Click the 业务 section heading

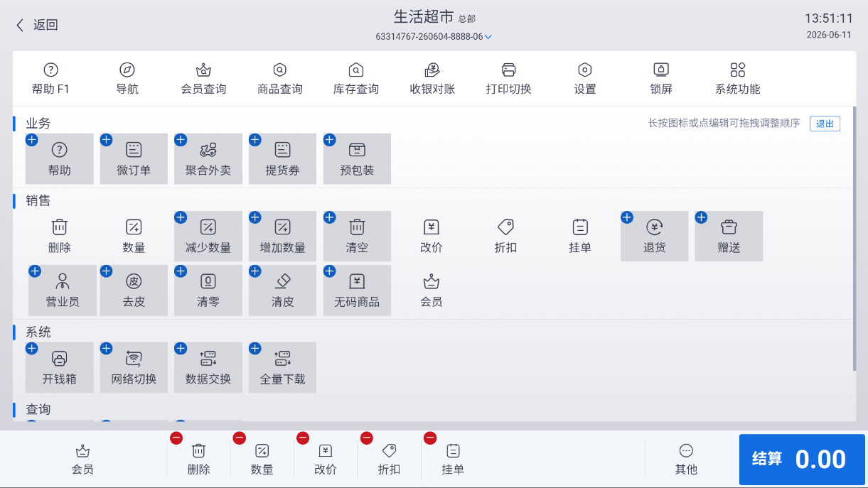[x=38, y=124]
